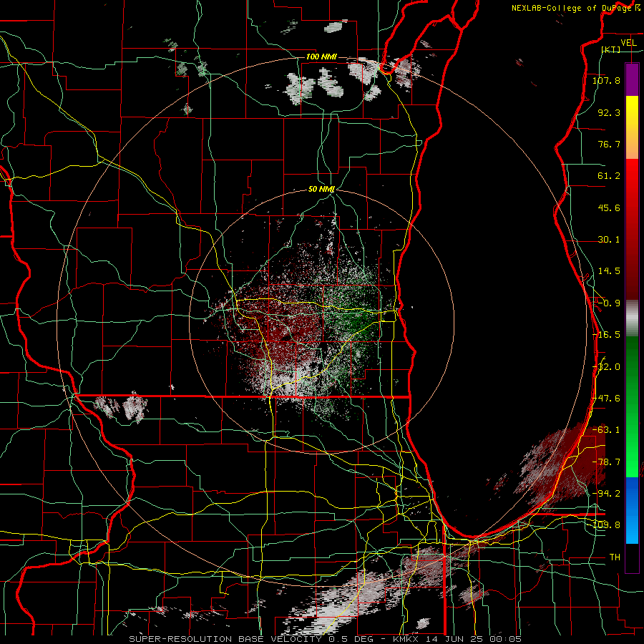Select the -47.6 value on the velocity scale
Image resolution: width=644 pixels, height=644 pixels.
(x=606, y=399)
